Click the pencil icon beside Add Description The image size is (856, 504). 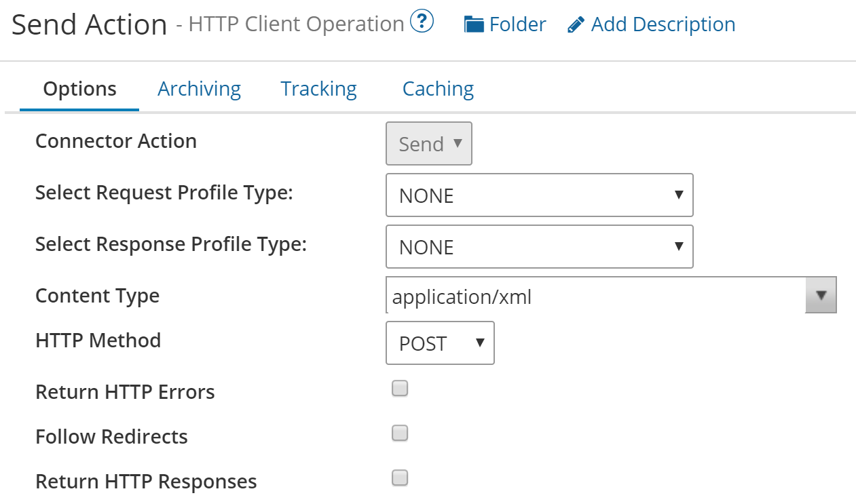(x=576, y=24)
